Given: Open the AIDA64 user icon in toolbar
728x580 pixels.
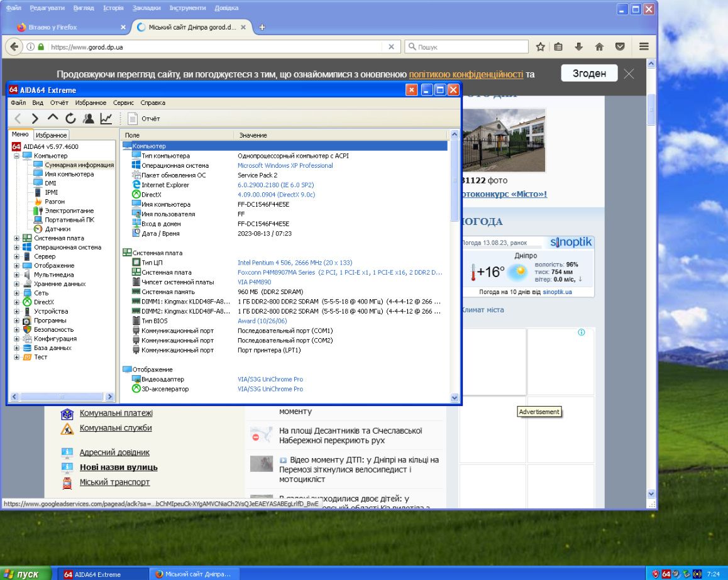Looking at the screenshot, I should [88, 119].
